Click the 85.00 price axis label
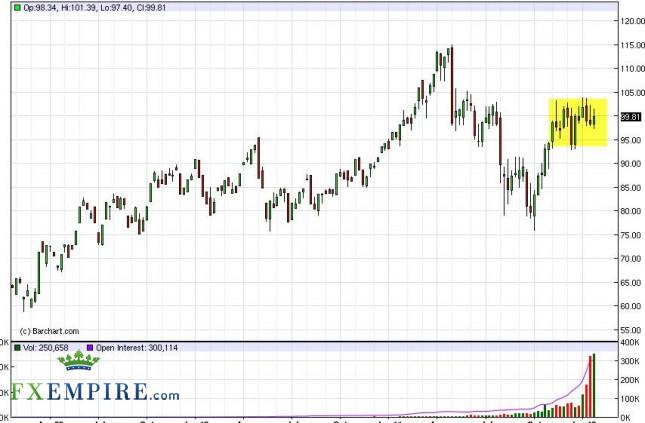 click(631, 188)
